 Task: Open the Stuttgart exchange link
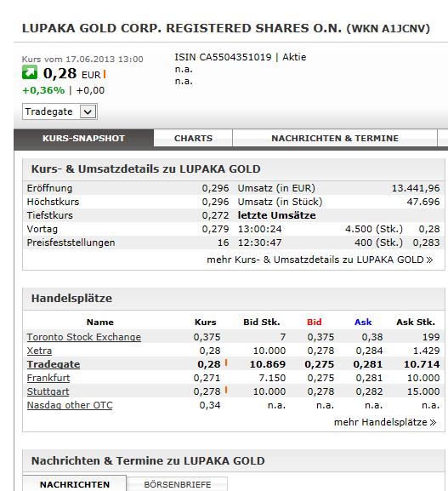[48, 391]
